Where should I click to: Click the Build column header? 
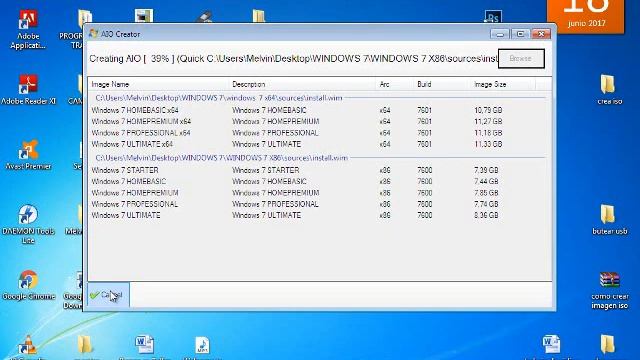pyautogui.click(x=441, y=84)
